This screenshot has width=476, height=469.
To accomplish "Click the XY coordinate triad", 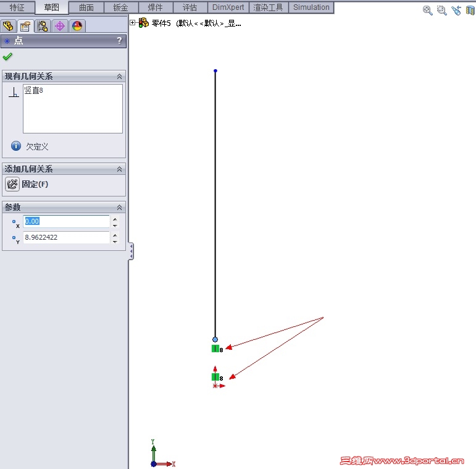I will click(x=162, y=454).
